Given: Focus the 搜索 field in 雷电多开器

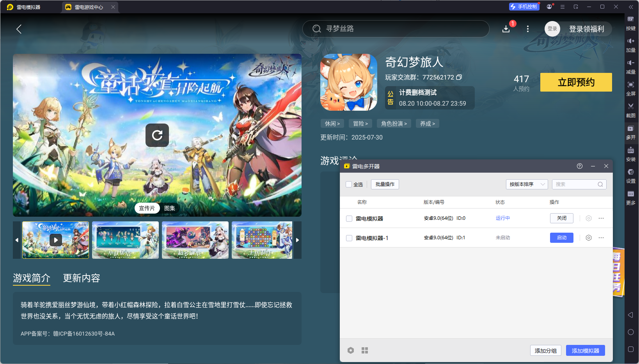Looking at the screenshot, I should pyautogui.click(x=579, y=184).
